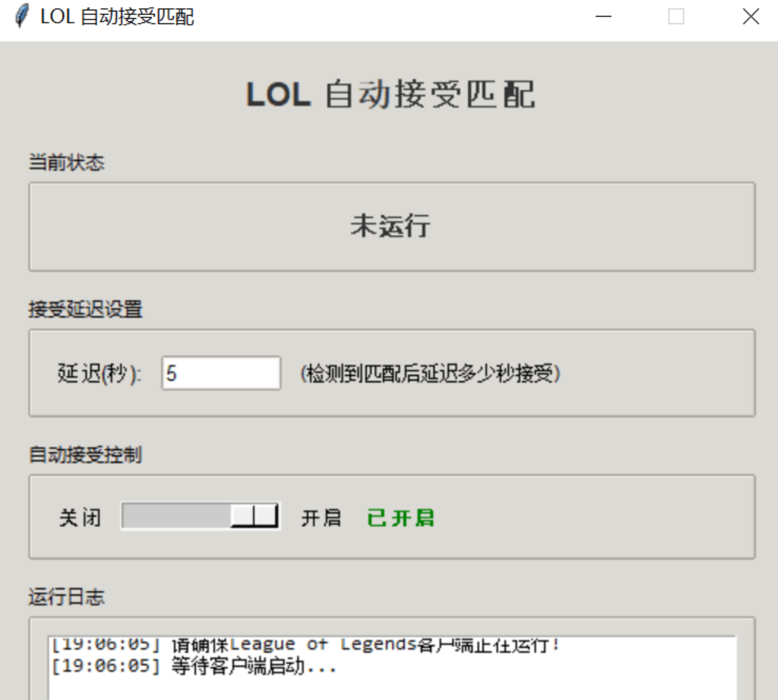The height and width of the screenshot is (700, 778).
Task: Click the 自动接受控制 section label
Action: [x=85, y=455]
